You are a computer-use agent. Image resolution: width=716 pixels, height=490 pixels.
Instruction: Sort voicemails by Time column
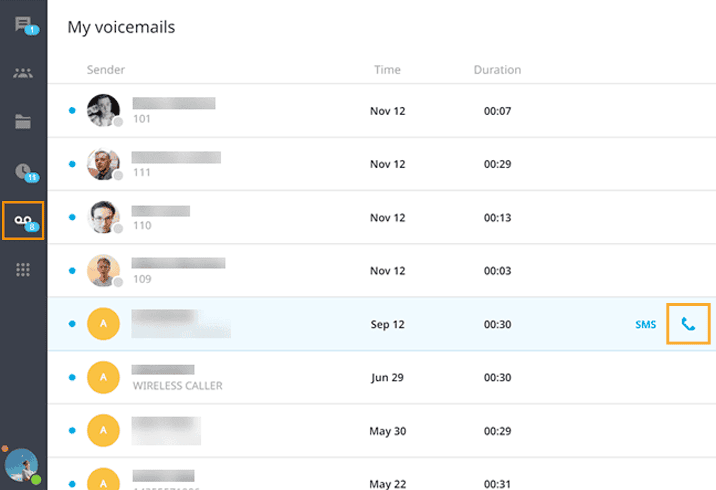[x=387, y=70]
